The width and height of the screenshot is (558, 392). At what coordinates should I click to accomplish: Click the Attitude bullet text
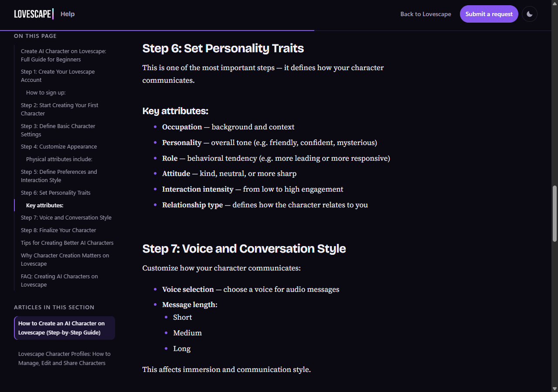(229, 174)
